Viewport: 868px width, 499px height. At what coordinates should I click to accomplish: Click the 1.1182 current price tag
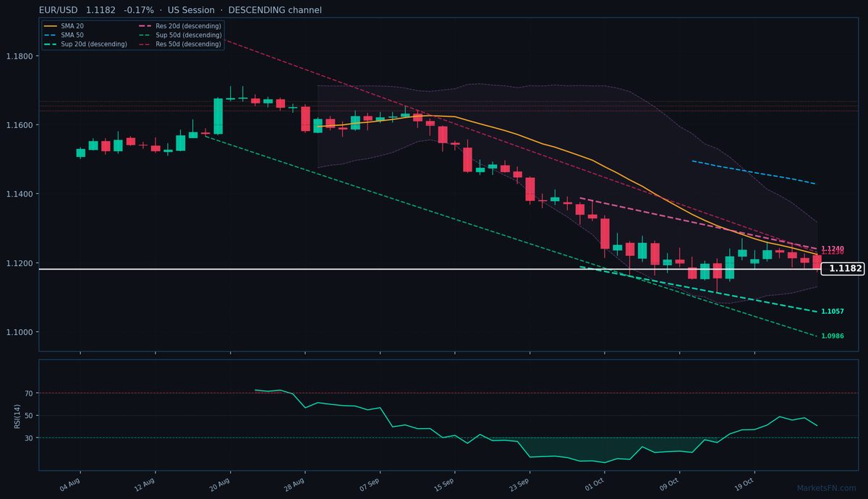[843, 268]
